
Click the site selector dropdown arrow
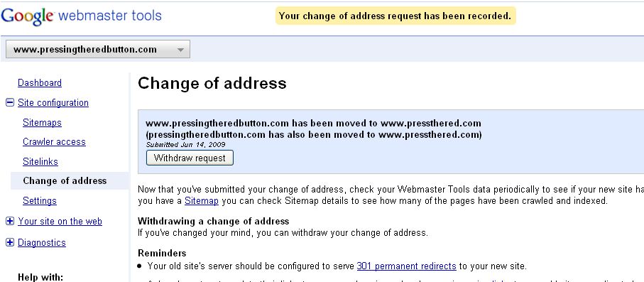(180, 50)
